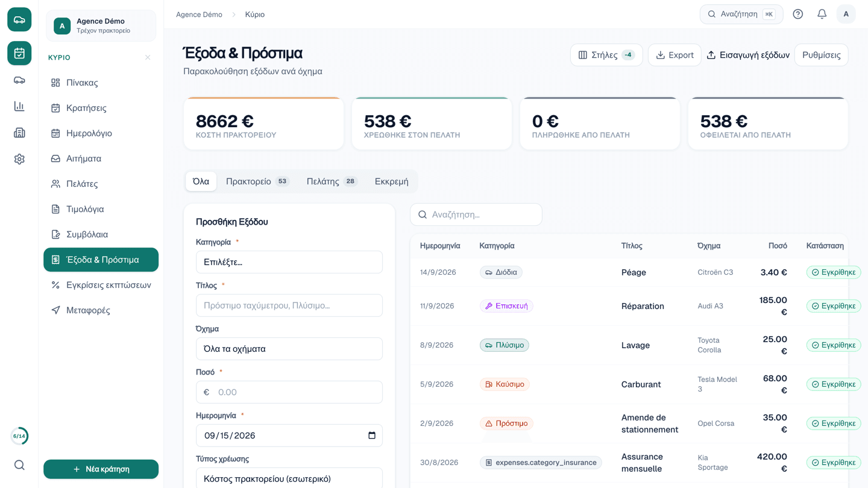Open the Στήλες columns toggle button
Screen dimensions: 868x488
pyautogui.click(x=606, y=55)
